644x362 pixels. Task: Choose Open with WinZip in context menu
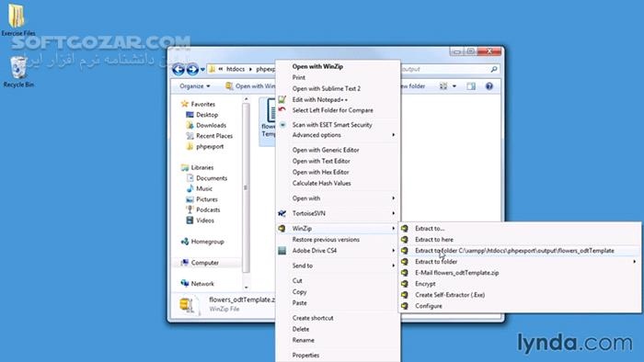point(317,66)
